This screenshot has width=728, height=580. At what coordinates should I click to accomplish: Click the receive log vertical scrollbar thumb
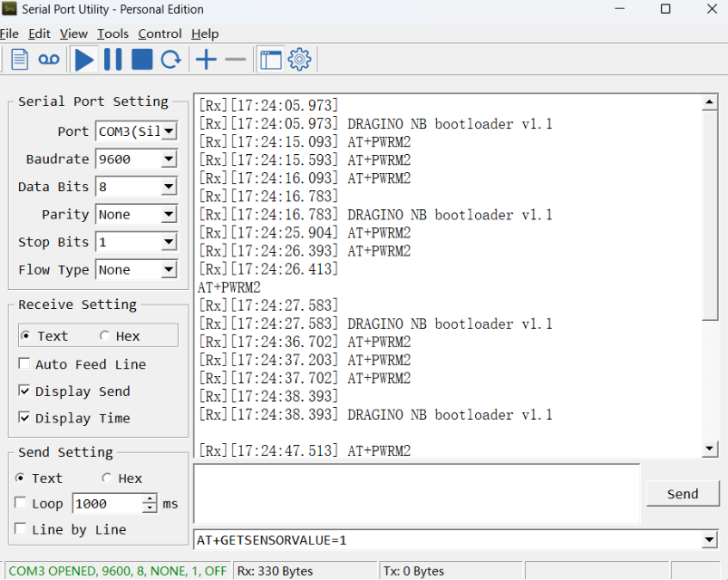(x=710, y=215)
